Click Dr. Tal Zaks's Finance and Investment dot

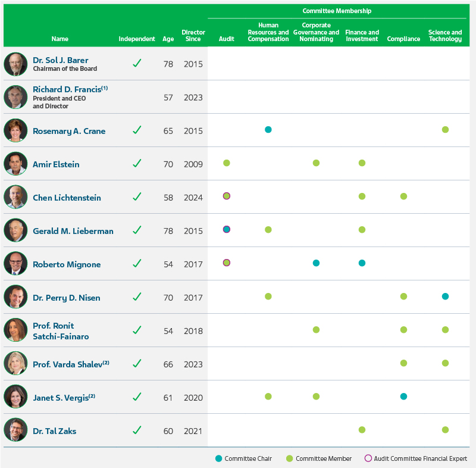(x=362, y=430)
